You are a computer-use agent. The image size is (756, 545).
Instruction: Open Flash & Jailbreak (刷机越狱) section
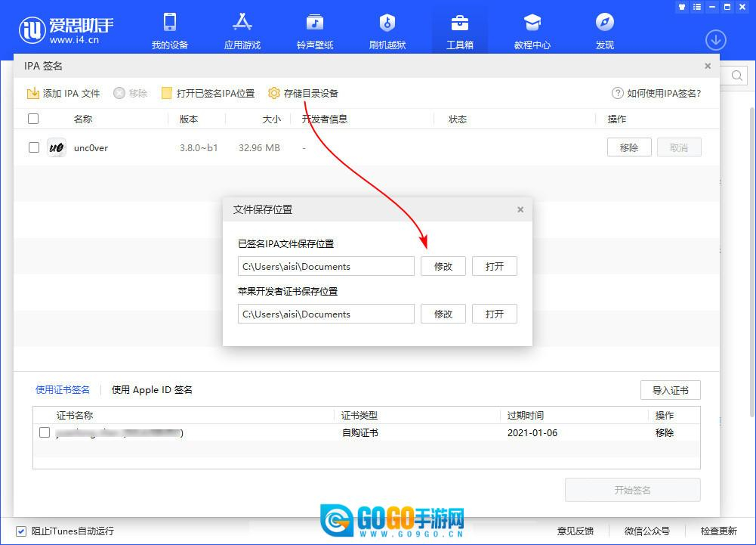(387, 31)
